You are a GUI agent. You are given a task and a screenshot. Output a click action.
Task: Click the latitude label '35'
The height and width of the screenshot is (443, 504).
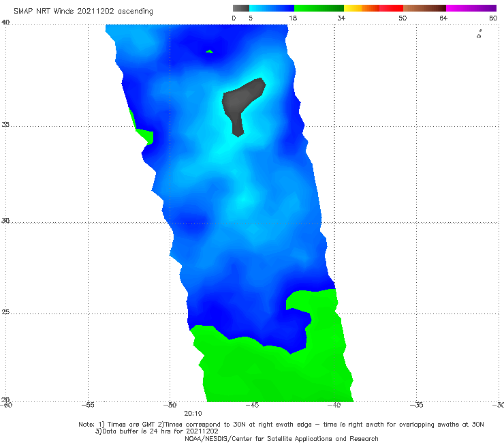coord(5,124)
